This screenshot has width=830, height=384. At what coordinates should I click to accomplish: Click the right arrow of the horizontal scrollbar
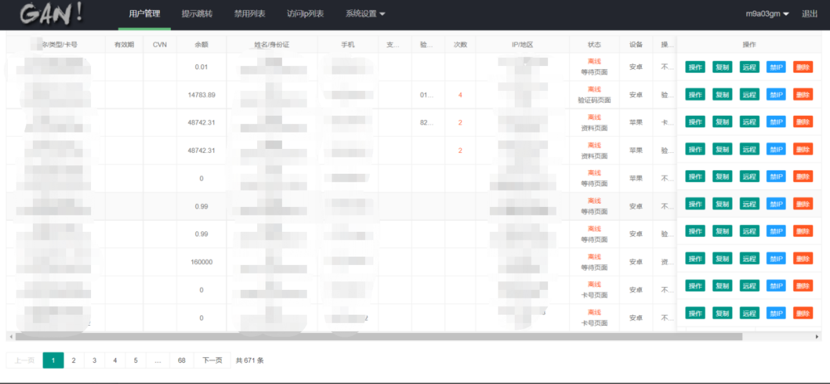tap(818, 337)
